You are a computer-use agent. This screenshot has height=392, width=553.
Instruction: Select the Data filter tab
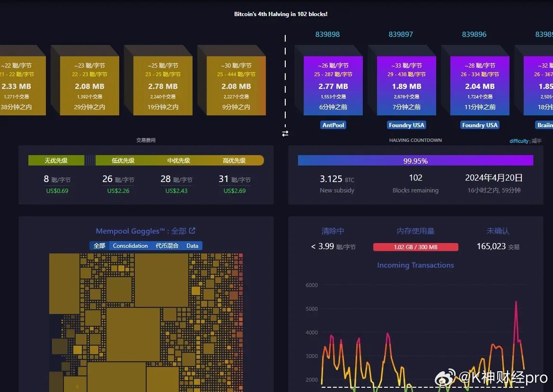pos(192,246)
